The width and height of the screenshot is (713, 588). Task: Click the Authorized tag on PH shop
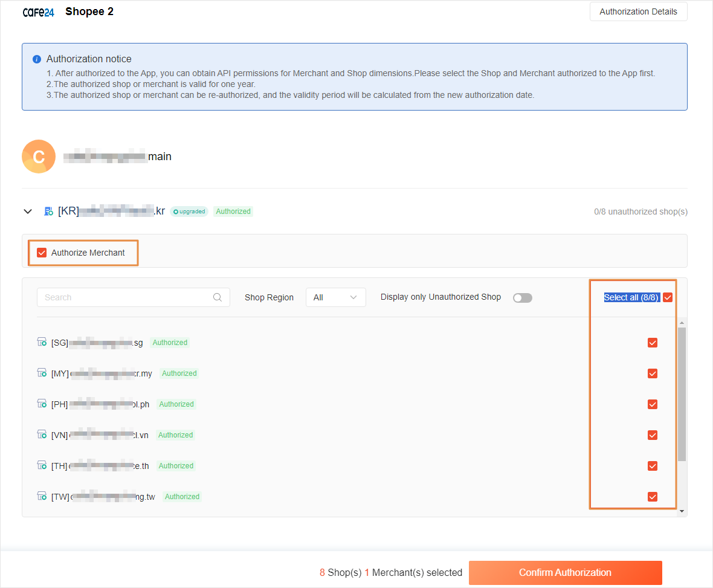click(x=176, y=404)
